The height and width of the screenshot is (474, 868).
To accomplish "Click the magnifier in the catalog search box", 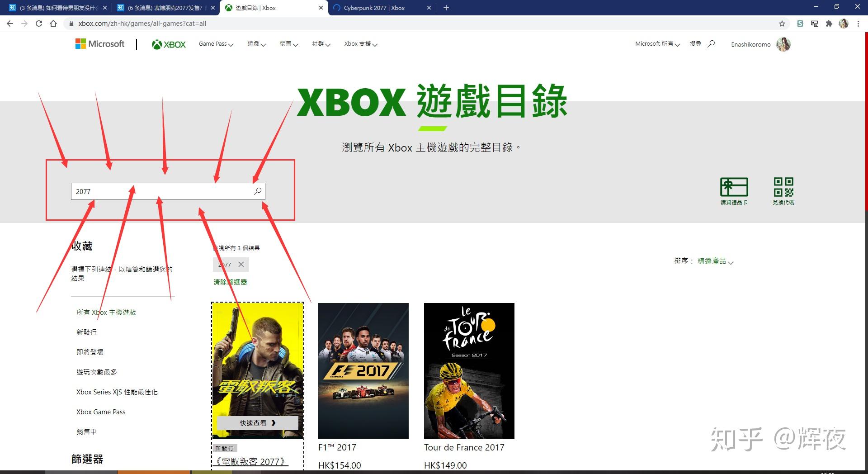I will point(258,191).
